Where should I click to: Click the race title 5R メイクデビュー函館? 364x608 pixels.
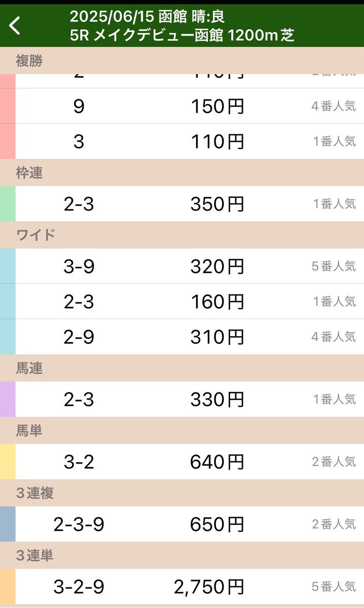click(147, 35)
